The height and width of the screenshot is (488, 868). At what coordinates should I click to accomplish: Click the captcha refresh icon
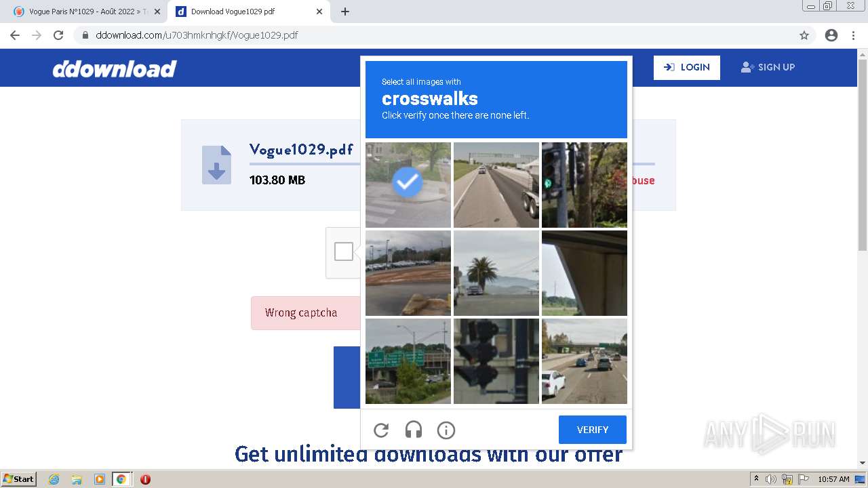(381, 430)
